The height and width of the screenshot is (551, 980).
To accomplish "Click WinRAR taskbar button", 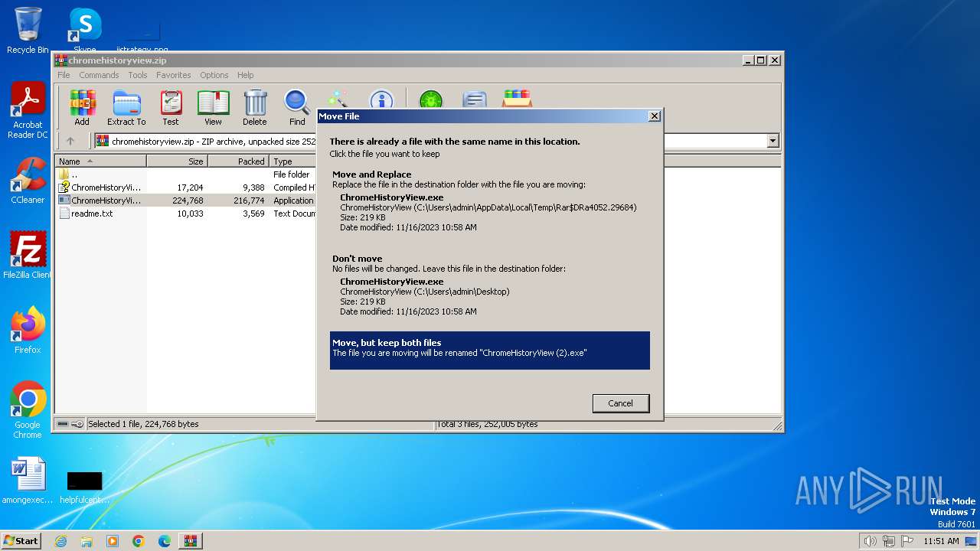I will click(191, 541).
